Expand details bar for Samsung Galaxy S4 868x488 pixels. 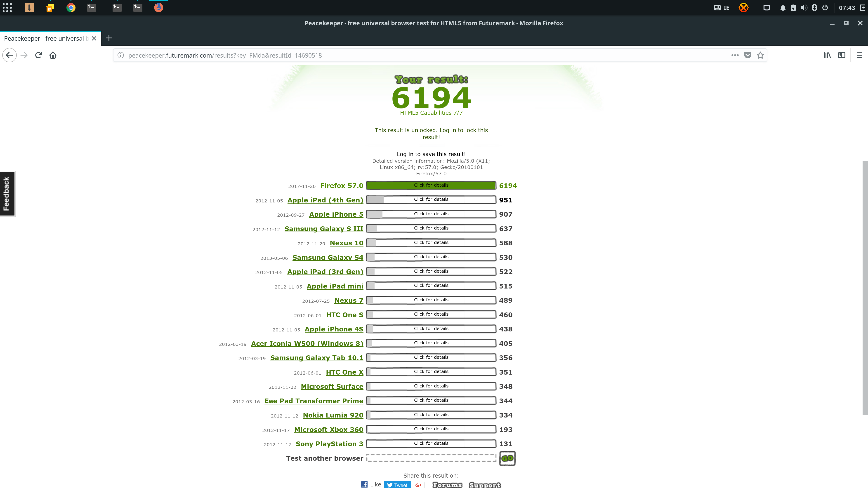pyautogui.click(x=431, y=257)
